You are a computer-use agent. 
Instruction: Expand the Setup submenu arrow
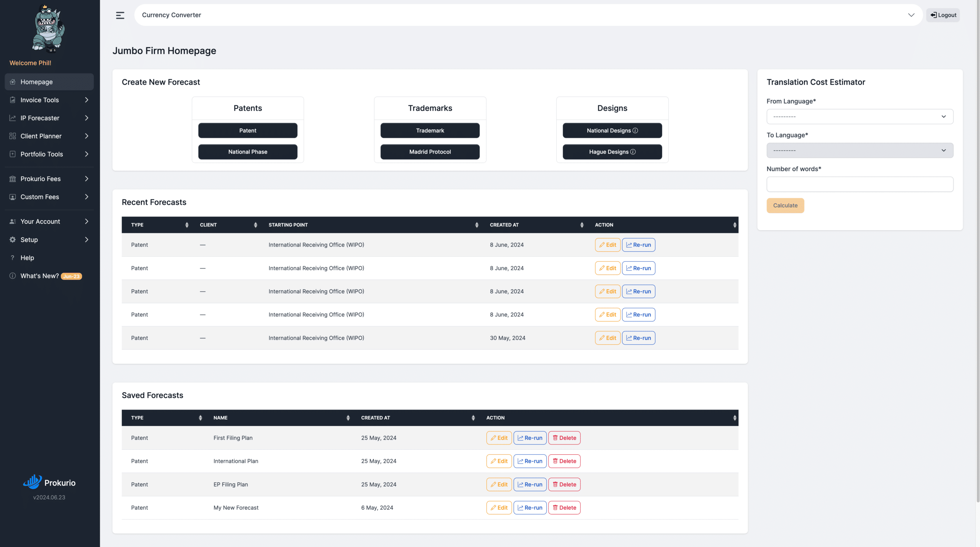tap(87, 239)
